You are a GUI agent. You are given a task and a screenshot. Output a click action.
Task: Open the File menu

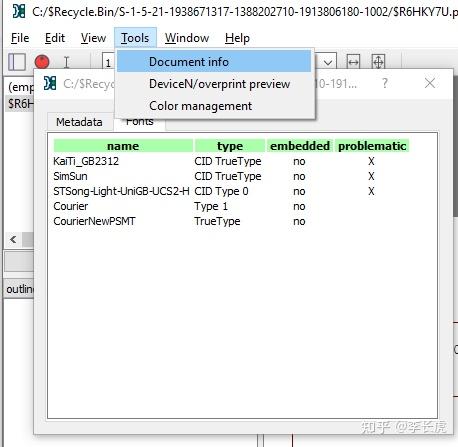(x=20, y=38)
